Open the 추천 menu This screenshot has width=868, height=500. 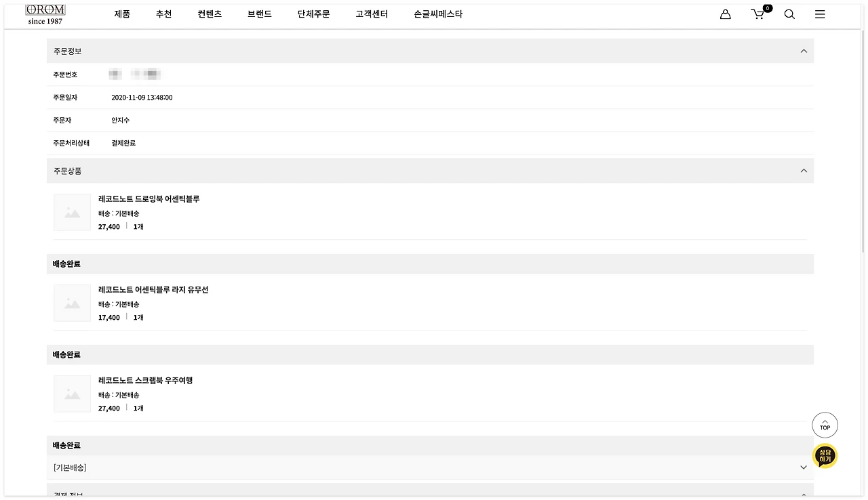(164, 14)
